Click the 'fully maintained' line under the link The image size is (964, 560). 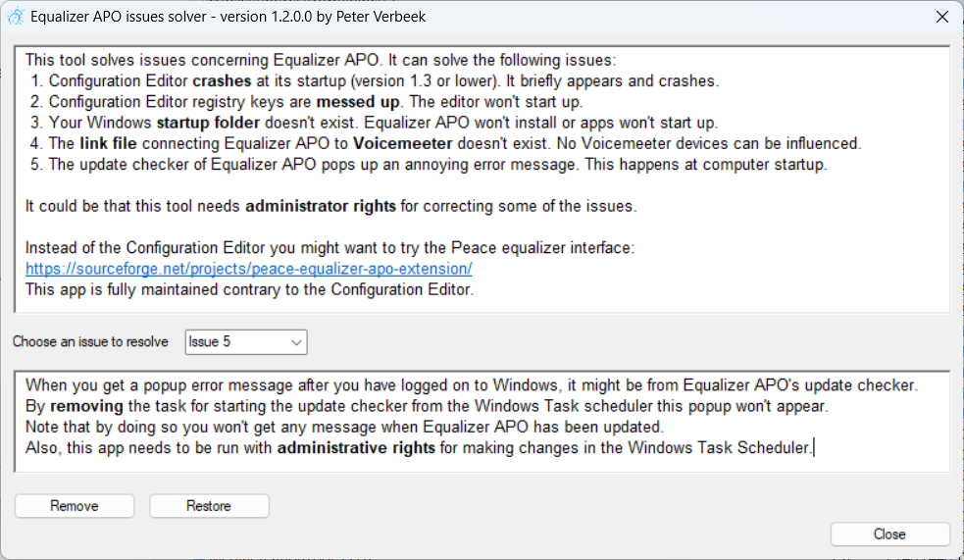click(249, 289)
